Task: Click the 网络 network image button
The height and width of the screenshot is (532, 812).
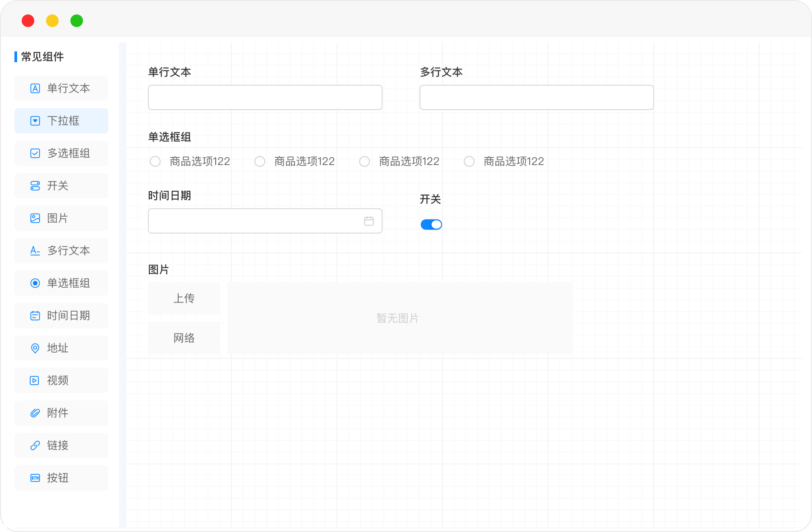Action: (x=184, y=338)
